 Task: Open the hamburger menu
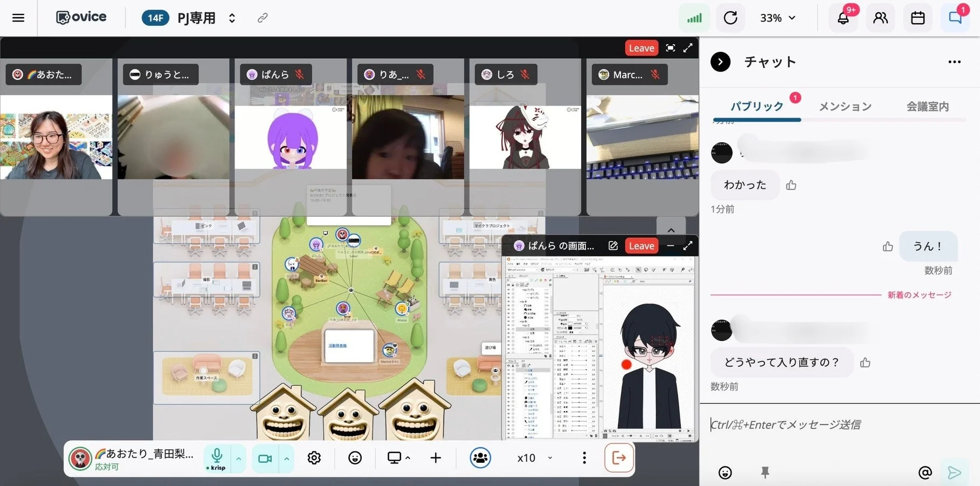click(18, 18)
